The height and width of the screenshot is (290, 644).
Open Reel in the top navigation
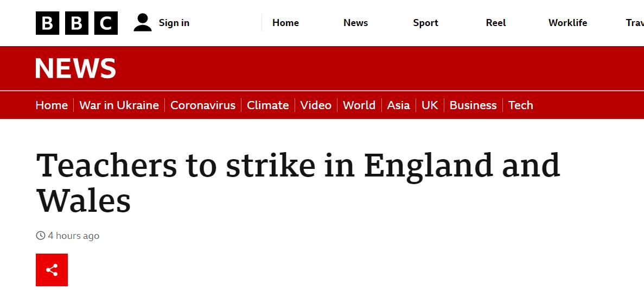(x=496, y=23)
